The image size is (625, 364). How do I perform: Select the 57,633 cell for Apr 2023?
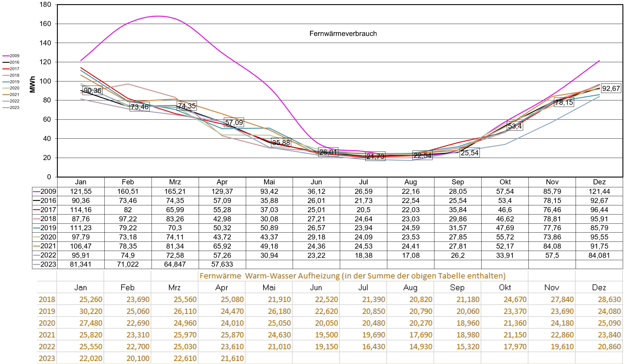click(x=222, y=264)
